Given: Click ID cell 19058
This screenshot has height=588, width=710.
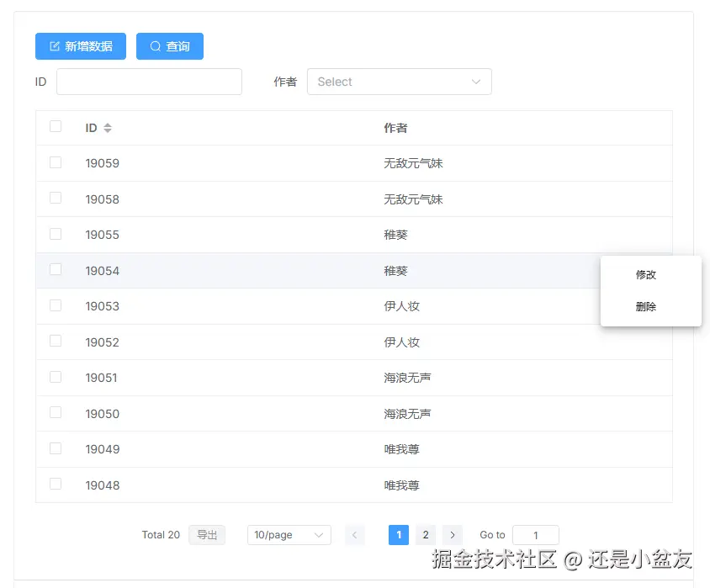Looking at the screenshot, I should [103, 199].
